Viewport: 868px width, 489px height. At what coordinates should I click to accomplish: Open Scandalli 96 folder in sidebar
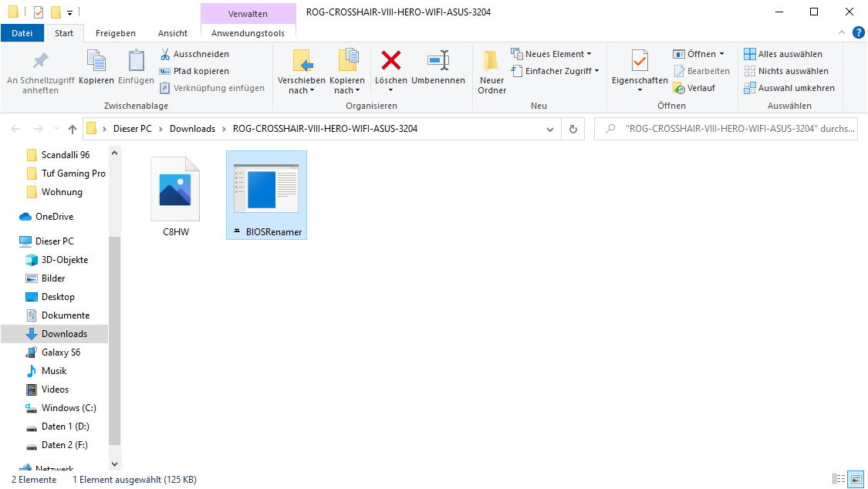[66, 155]
